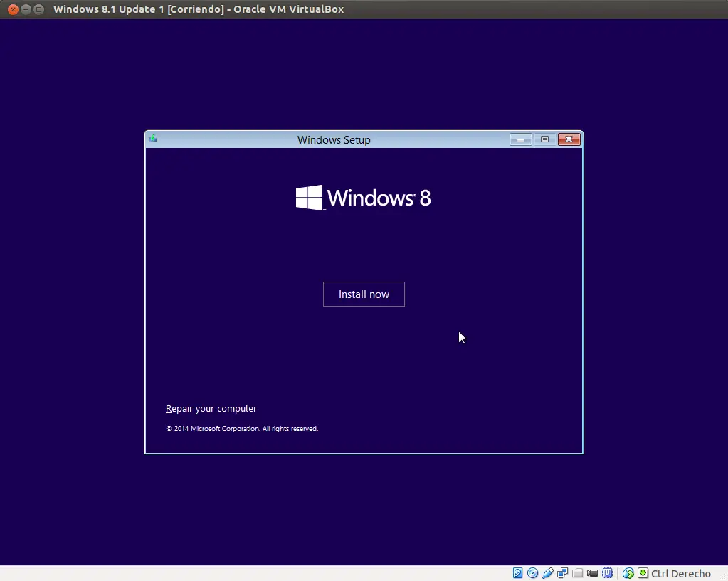Click the optical disc icon in the status bar
Image resolution: width=728 pixels, height=581 pixels.
click(x=532, y=573)
